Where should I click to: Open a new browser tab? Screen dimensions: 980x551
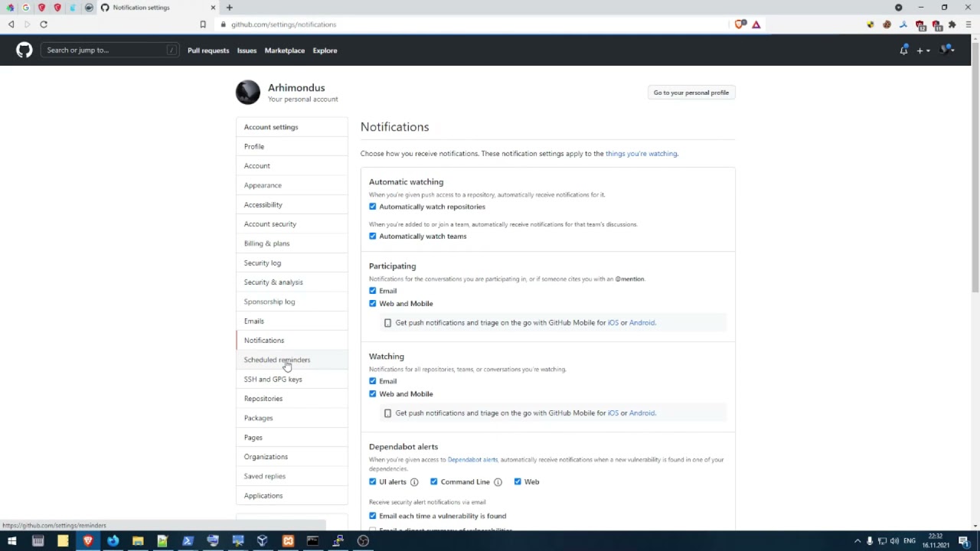pos(229,8)
